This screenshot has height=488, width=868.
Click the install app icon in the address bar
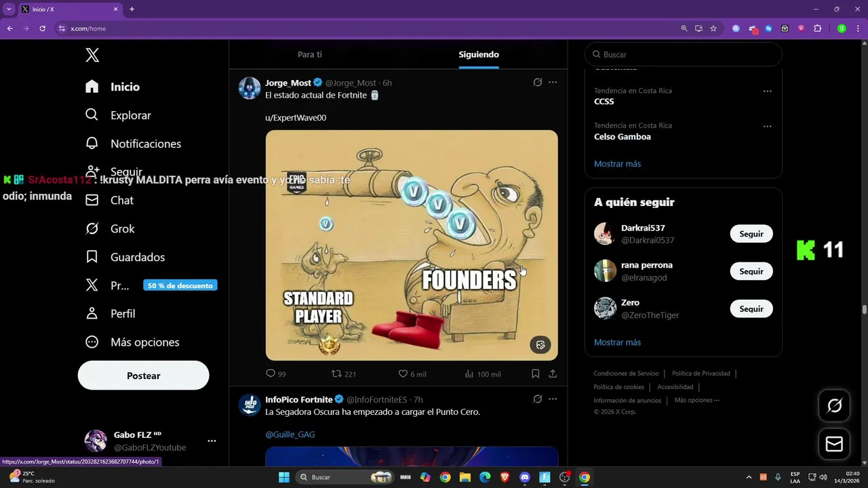pos(698,28)
